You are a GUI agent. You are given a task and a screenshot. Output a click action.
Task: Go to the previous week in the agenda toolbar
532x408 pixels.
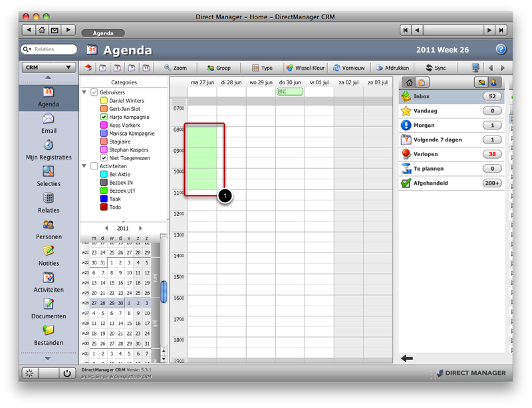(491, 68)
